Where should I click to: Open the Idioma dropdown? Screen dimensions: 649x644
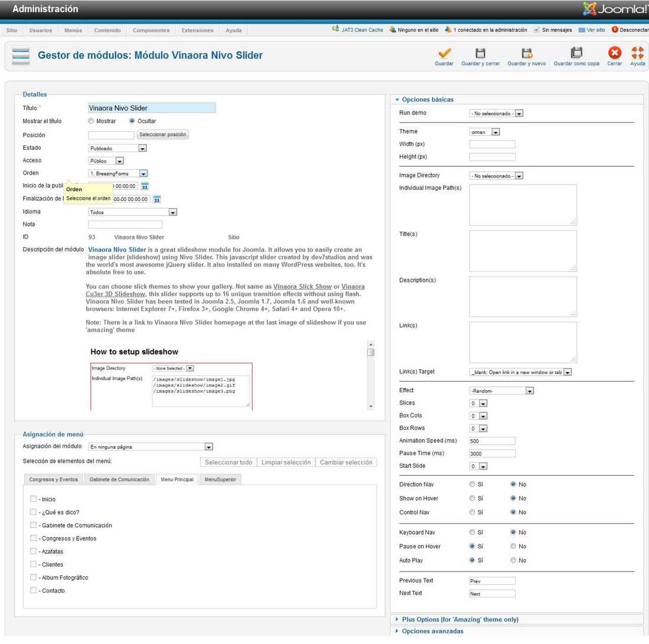132,212
